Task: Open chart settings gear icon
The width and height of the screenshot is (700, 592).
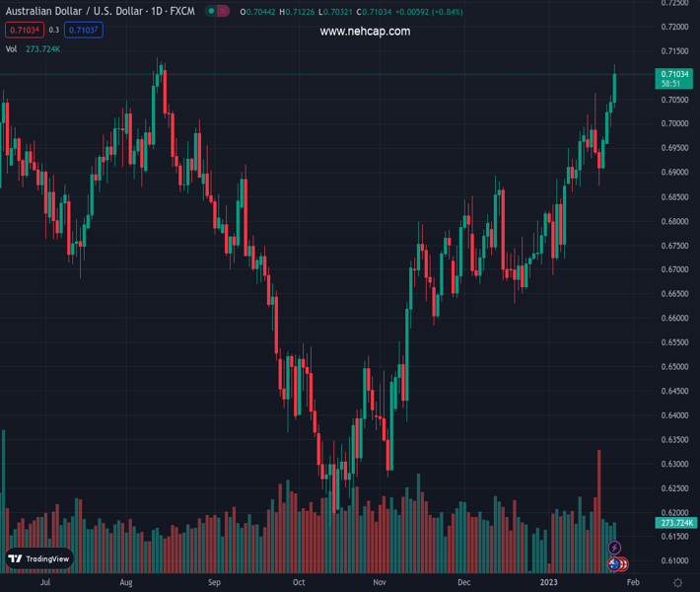Action: pos(678,583)
